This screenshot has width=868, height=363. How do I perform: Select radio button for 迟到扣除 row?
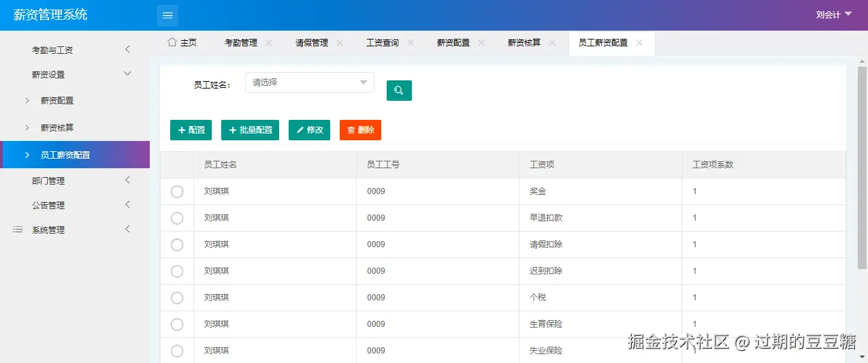coord(177,271)
